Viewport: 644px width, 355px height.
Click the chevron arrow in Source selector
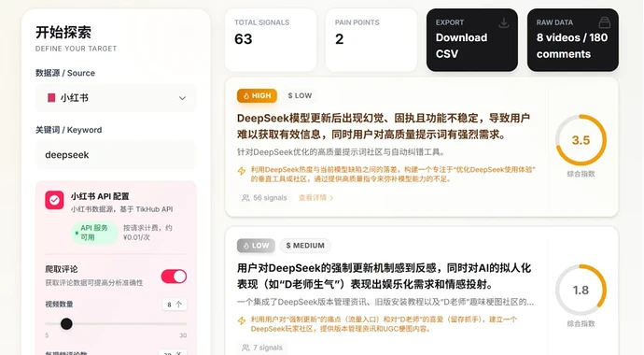click(182, 98)
